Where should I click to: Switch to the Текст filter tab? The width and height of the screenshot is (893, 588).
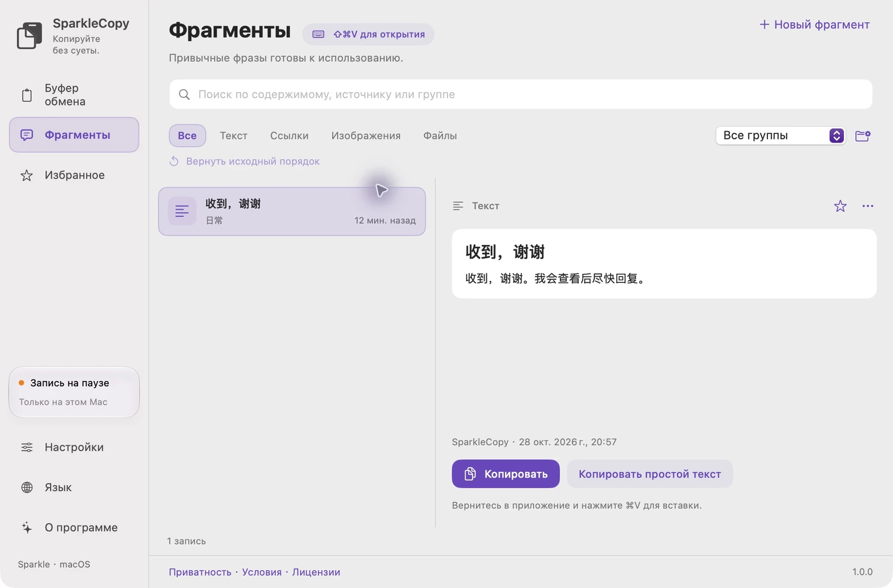click(233, 136)
